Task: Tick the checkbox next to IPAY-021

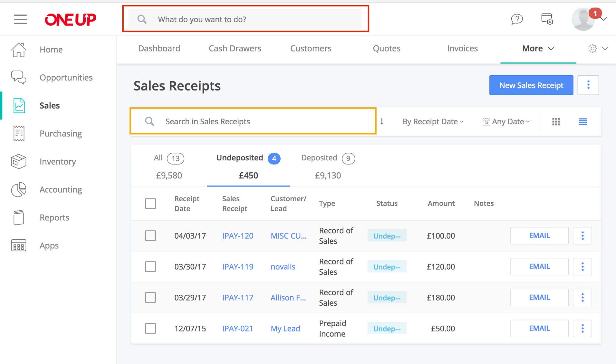Action: click(x=150, y=328)
